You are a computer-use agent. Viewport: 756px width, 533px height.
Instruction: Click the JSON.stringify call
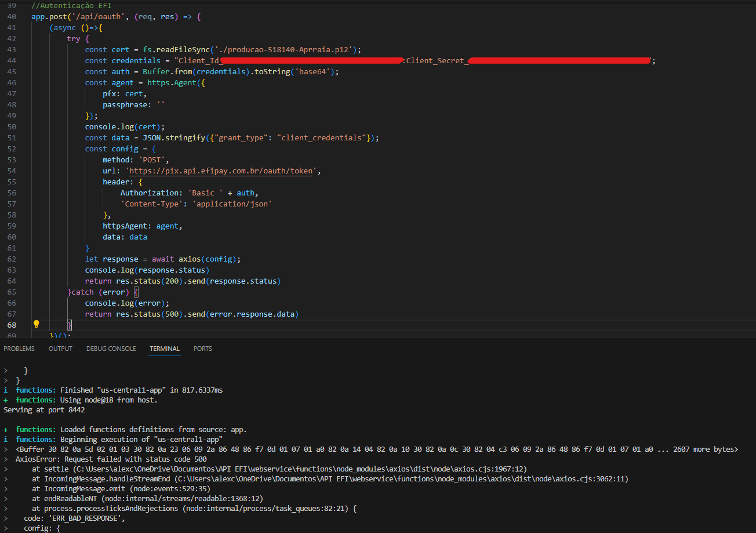174,138
